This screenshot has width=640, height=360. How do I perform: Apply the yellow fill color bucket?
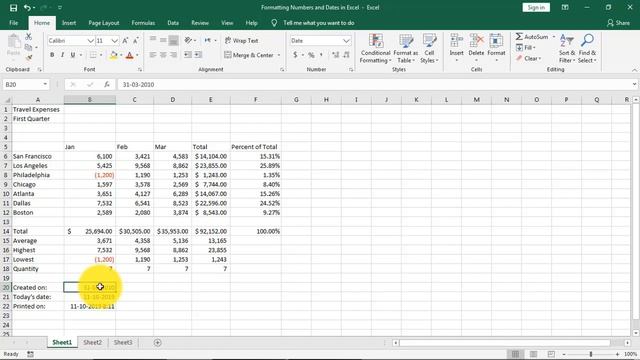[x=113, y=55]
